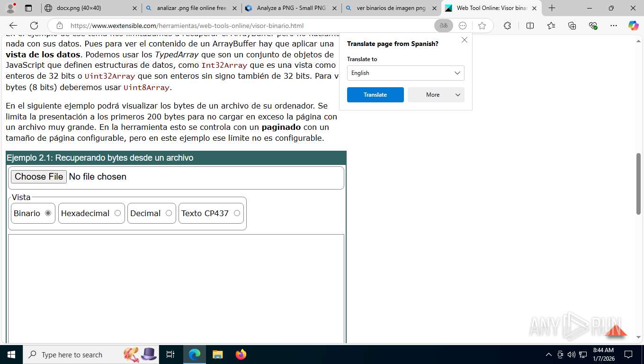Viewport: 644px width, 364px height.
Task: Expand the More options arrow in the translate popup
Action: 458,95
